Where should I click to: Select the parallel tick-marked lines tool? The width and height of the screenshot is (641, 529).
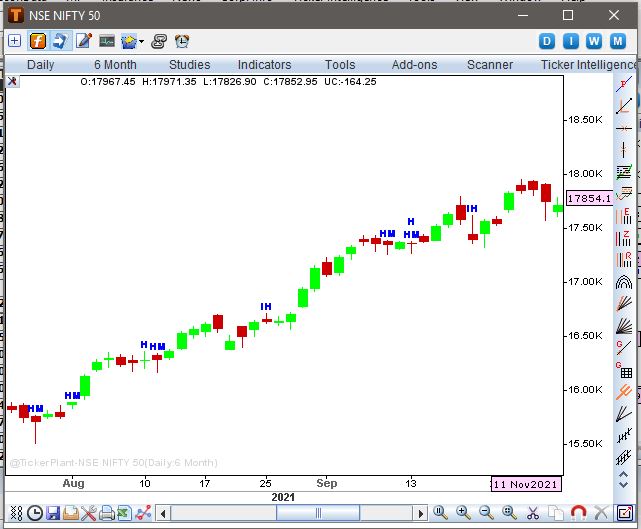[624, 458]
